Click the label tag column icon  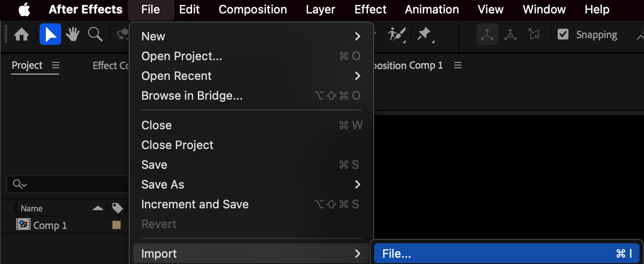117,208
